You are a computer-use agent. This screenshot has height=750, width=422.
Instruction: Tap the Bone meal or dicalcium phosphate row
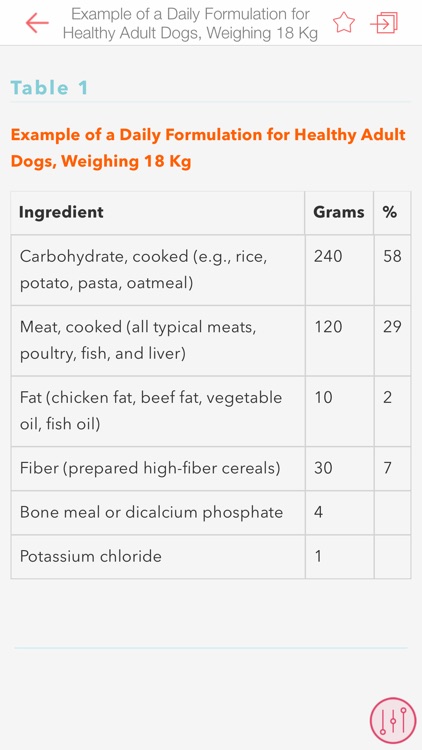[211, 513]
